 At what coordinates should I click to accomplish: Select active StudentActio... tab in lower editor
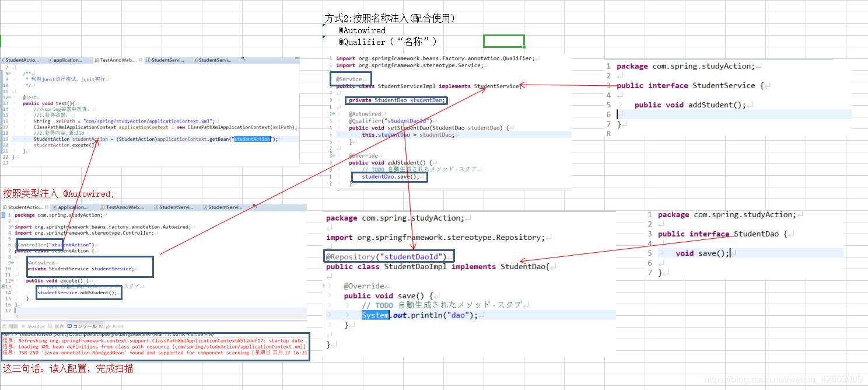click(24, 207)
